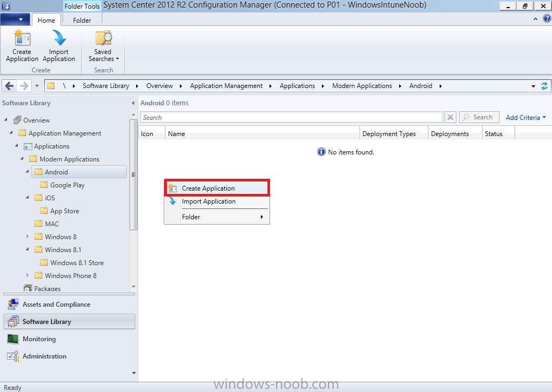
Task: Collapse the Overview tree node
Action: 5,120
